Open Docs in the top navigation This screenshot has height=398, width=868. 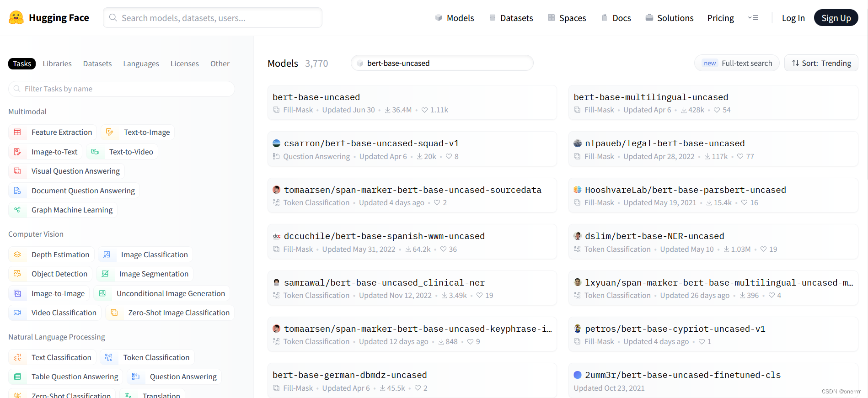616,18
